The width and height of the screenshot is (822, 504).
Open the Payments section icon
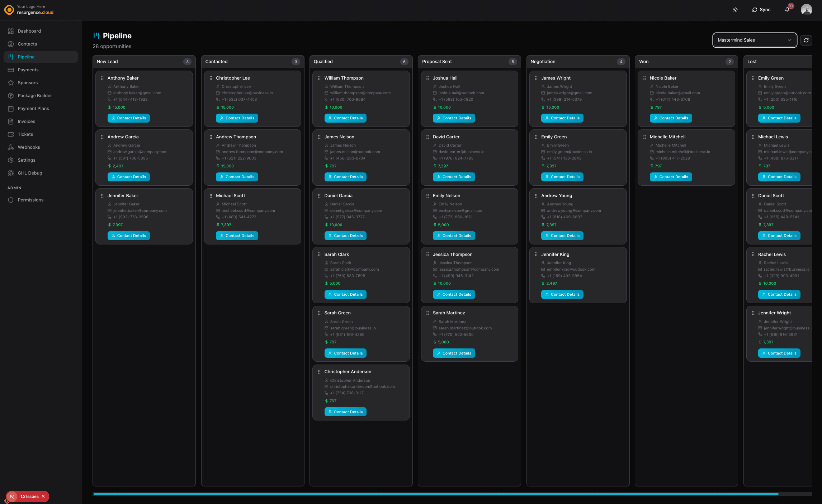point(11,70)
